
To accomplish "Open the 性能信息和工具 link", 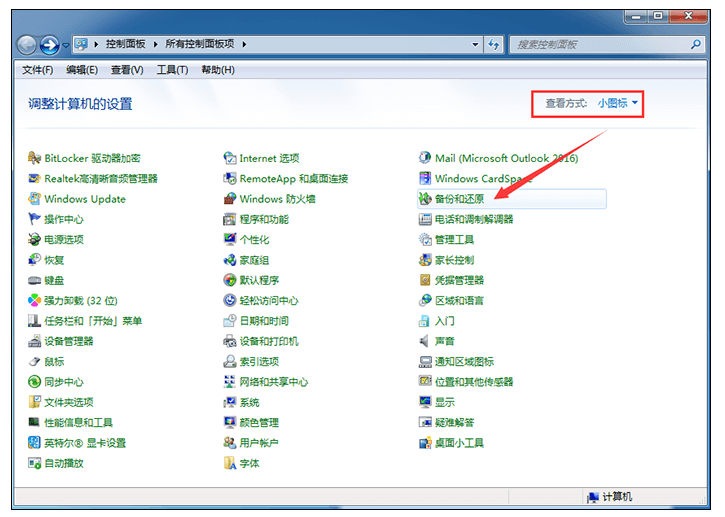I will 79,423.
